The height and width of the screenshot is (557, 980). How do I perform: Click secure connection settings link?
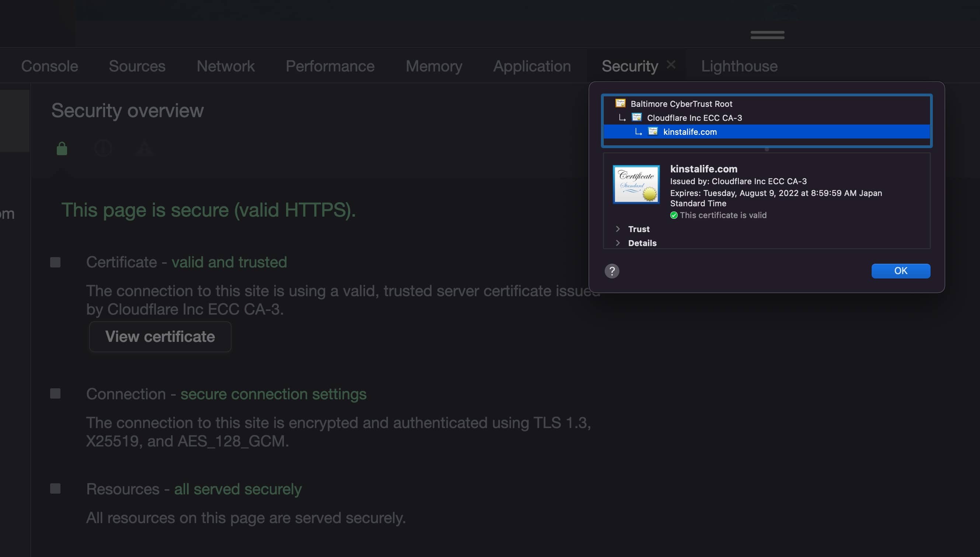point(273,393)
